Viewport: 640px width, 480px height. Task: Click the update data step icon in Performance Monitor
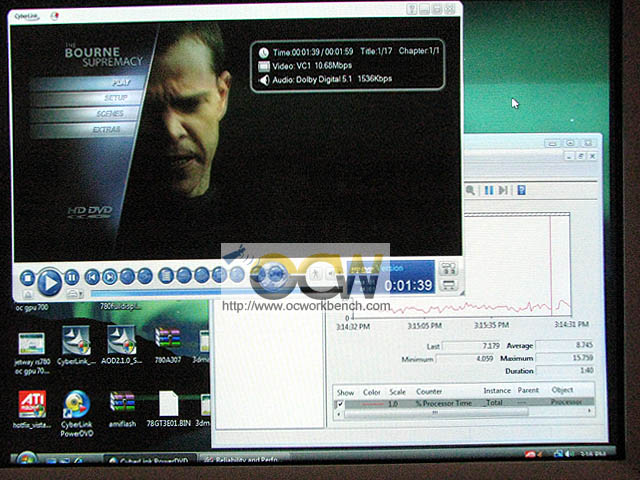[503, 190]
